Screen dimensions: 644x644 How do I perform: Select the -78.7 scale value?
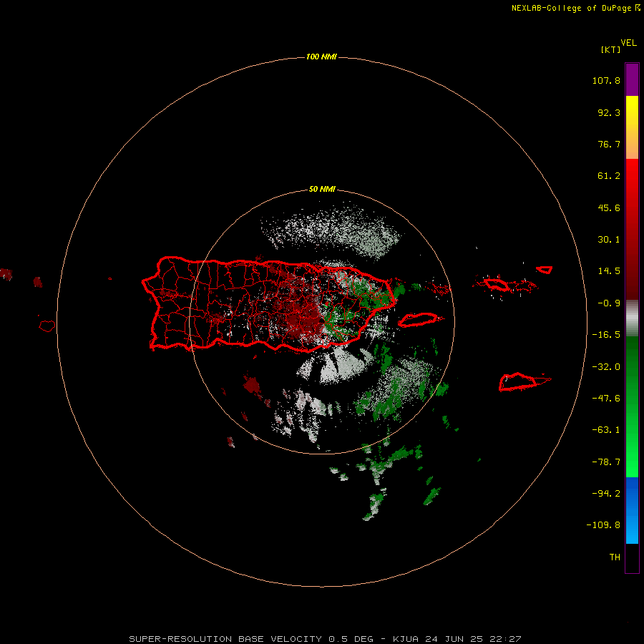606,462
